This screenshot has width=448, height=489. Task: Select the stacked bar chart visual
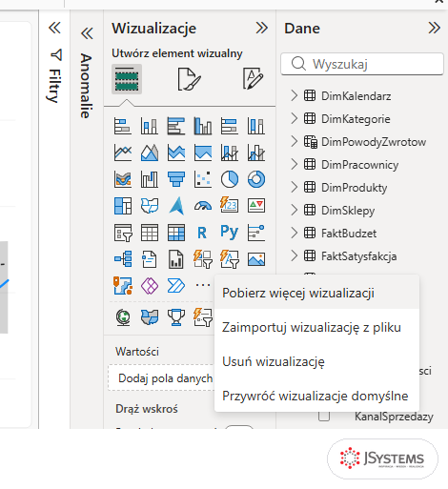123,126
